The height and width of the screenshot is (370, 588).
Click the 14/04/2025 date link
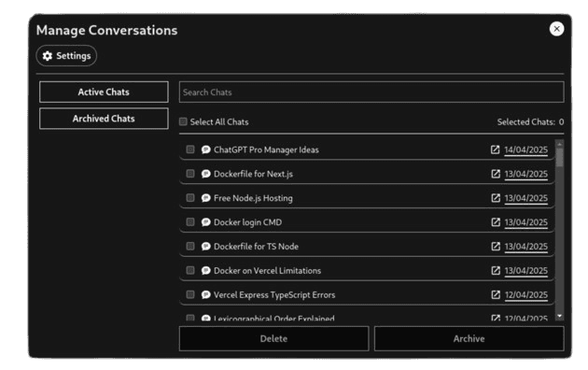click(525, 150)
